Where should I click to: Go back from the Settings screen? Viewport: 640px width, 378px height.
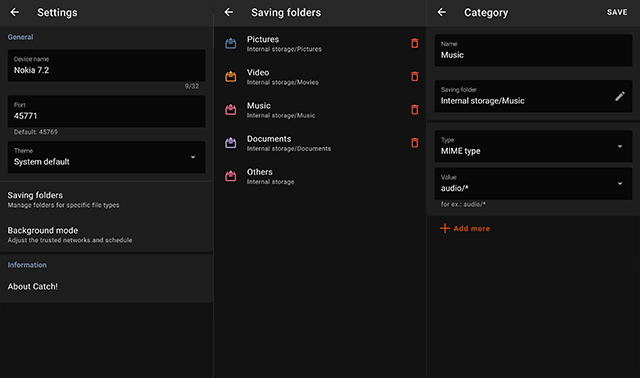click(x=15, y=12)
